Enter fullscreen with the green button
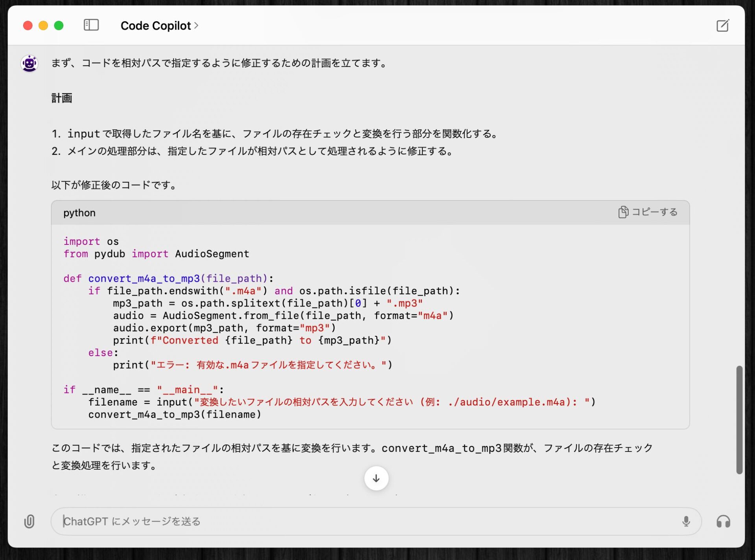This screenshot has height=560, width=755. point(59,26)
